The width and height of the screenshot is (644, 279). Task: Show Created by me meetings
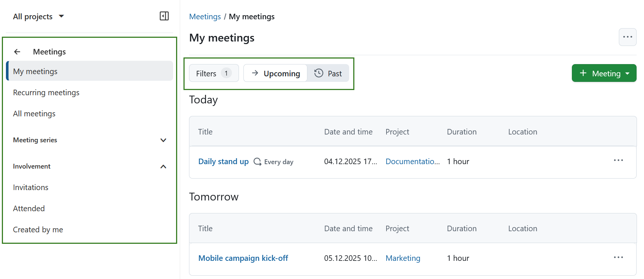point(38,230)
